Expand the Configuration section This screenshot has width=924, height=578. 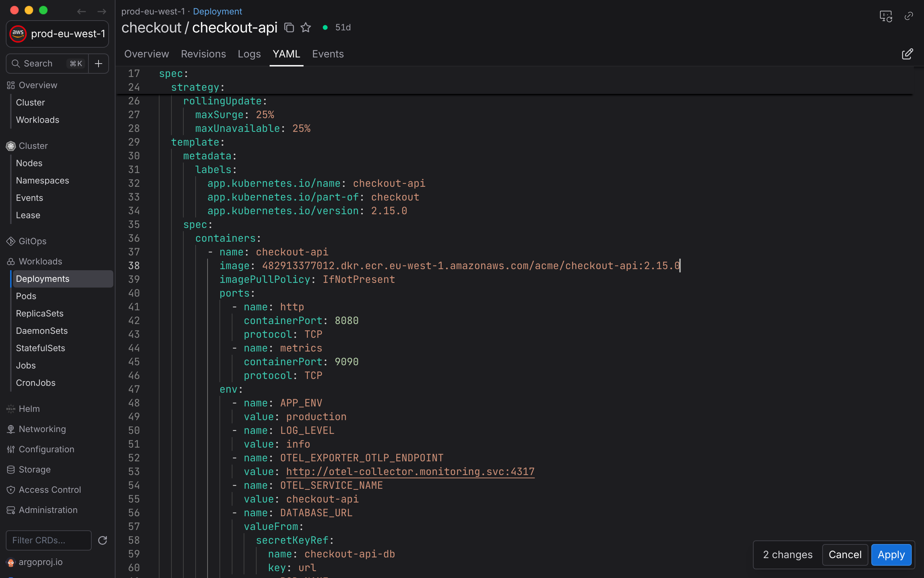click(x=47, y=449)
